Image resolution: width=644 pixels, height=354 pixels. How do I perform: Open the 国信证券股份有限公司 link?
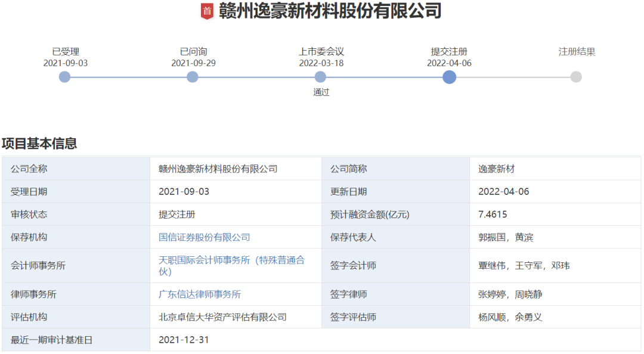[x=204, y=237]
